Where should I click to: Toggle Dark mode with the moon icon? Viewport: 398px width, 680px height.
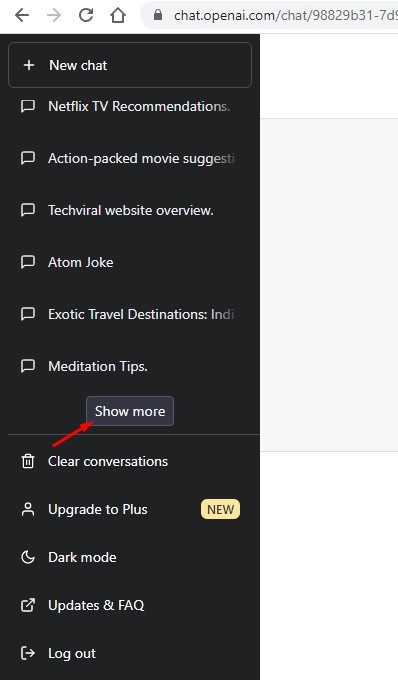(x=28, y=557)
